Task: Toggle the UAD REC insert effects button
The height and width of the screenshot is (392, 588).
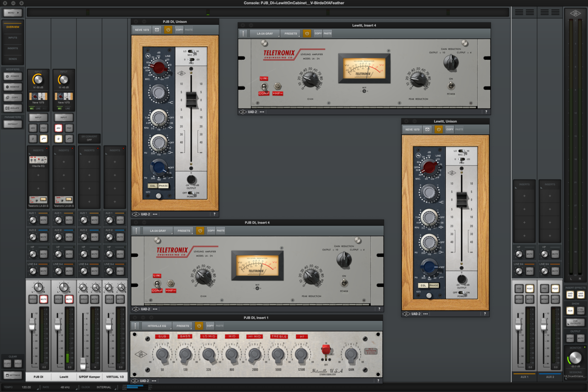Action: (570, 295)
